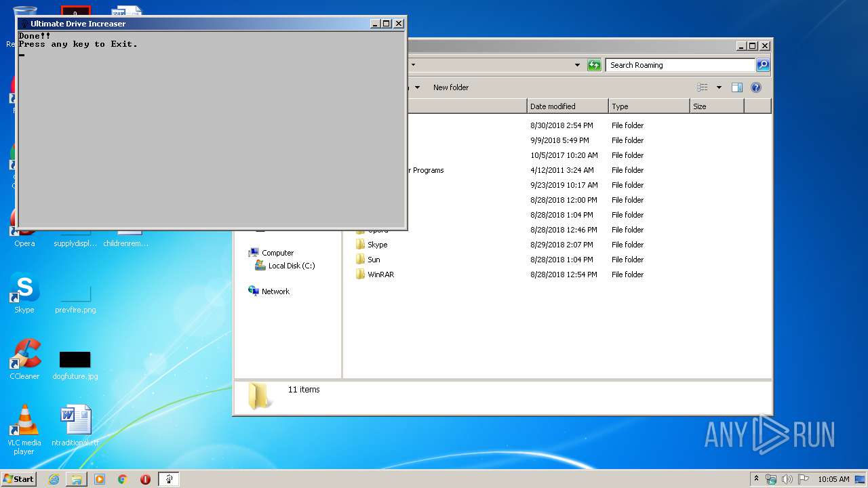The height and width of the screenshot is (488, 868).
Task: Select the WinRAR folder in Explorer
Action: click(380, 274)
